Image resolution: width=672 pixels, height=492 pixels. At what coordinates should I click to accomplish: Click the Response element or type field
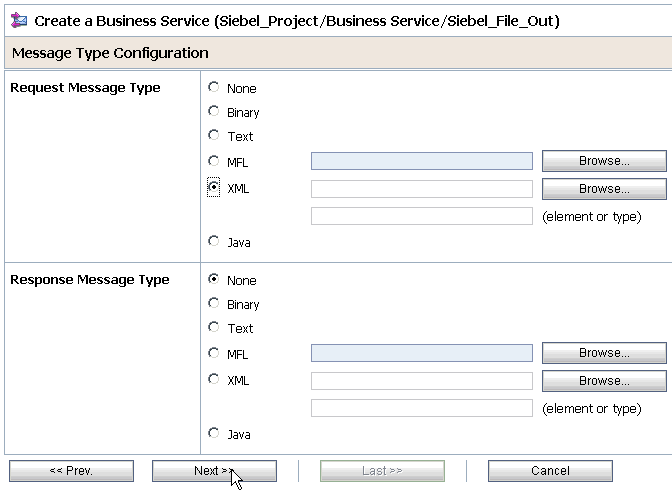pyautogui.click(x=422, y=408)
